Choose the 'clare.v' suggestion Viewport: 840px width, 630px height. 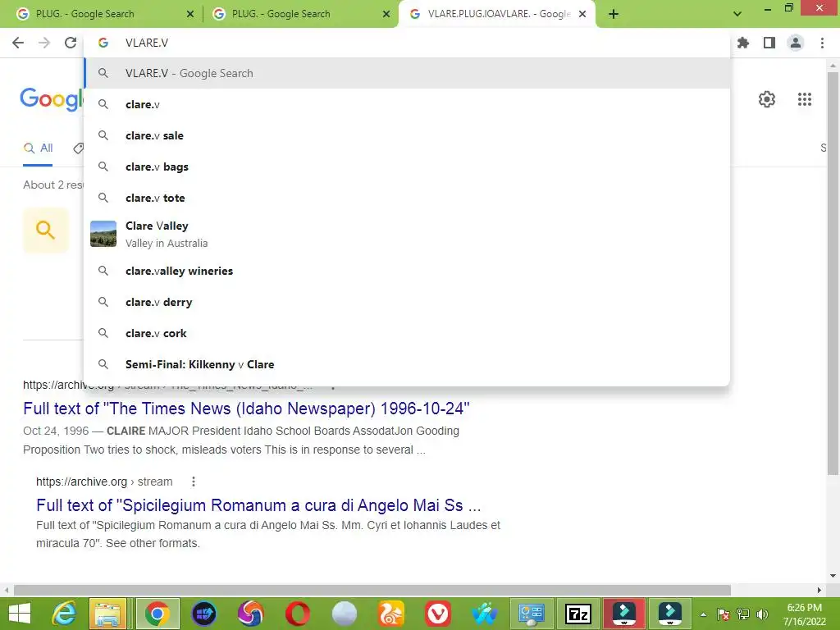click(x=407, y=104)
